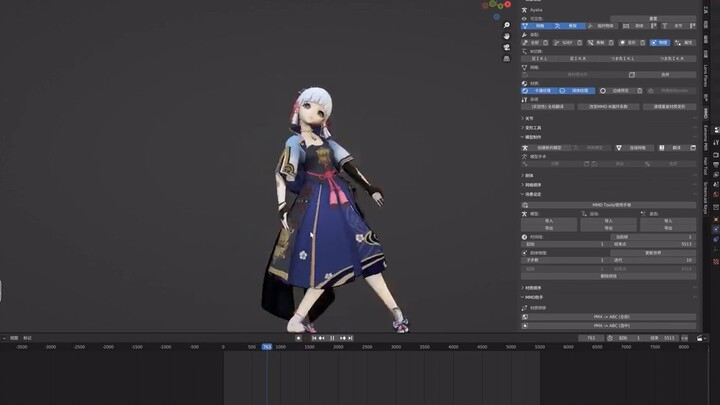This screenshot has height=405, width=720.
Task: Open the timeline 视图 menu
Action: pos(14,338)
